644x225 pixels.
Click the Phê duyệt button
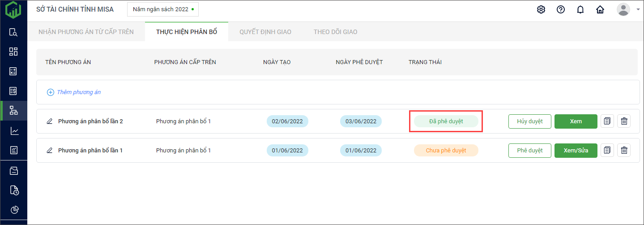point(529,151)
